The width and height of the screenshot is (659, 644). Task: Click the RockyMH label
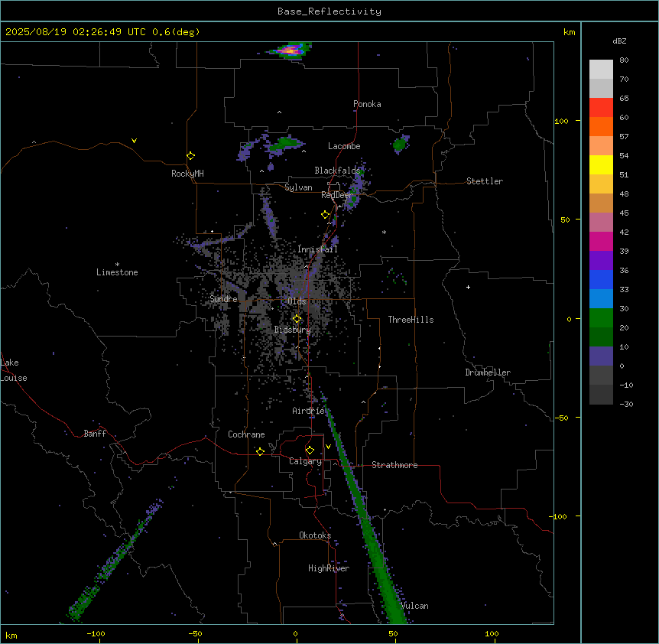187,174
